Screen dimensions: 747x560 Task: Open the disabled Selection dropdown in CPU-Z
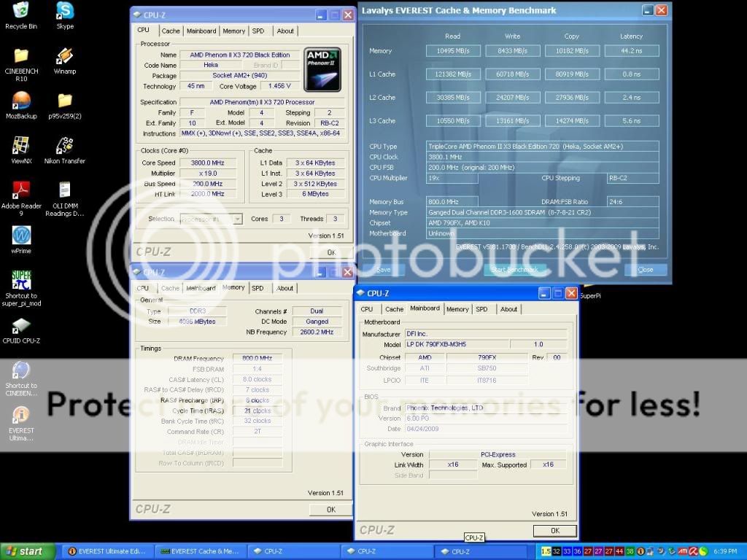tap(211, 219)
